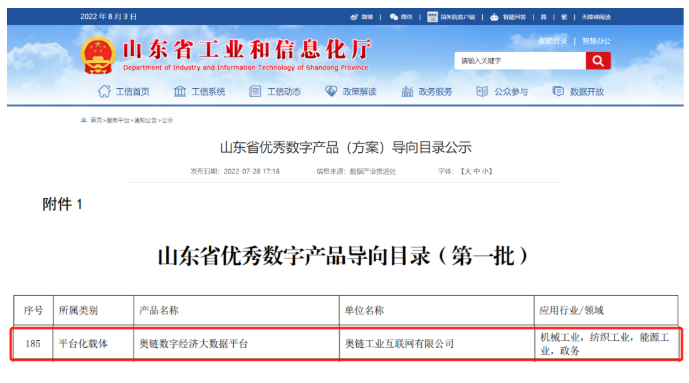Click the national emblem logo
689x383 pixels.
(x=98, y=55)
